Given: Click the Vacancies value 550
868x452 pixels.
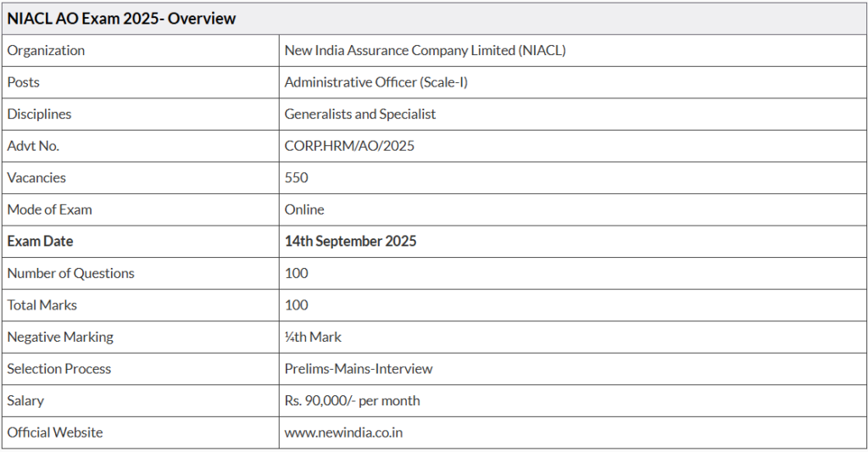Looking at the screenshot, I should click(296, 178).
